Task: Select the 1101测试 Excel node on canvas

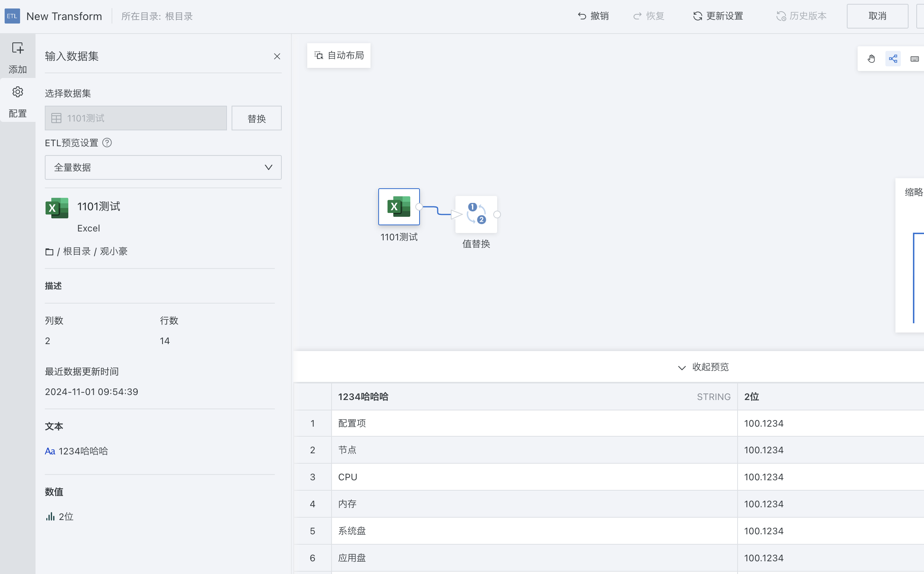Action: point(399,207)
